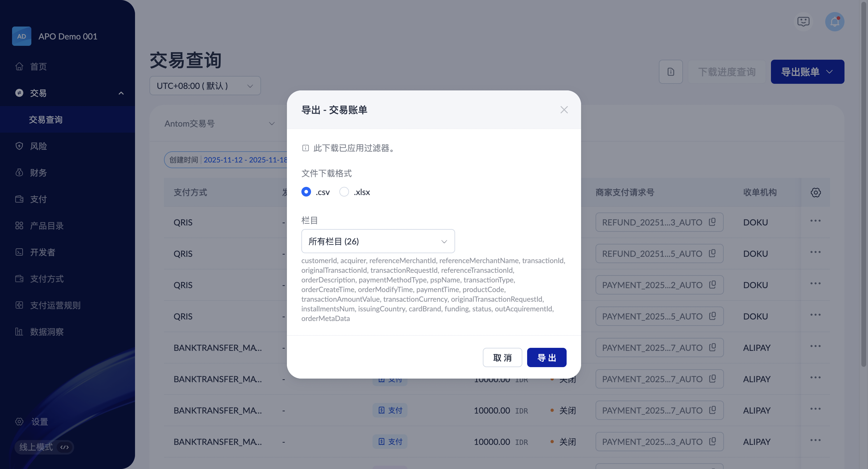Image resolution: width=868 pixels, height=469 pixels.
Task: Copy REFUND_20251...3_AUTO request ID
Action: [x=712, y=222]
